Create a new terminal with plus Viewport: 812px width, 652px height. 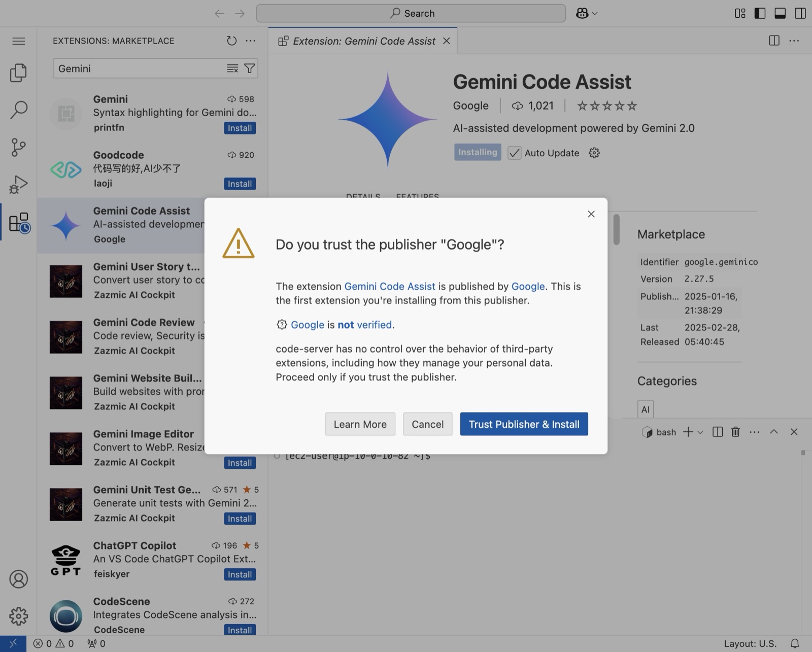pyautogui.click(x=688, y=432)
